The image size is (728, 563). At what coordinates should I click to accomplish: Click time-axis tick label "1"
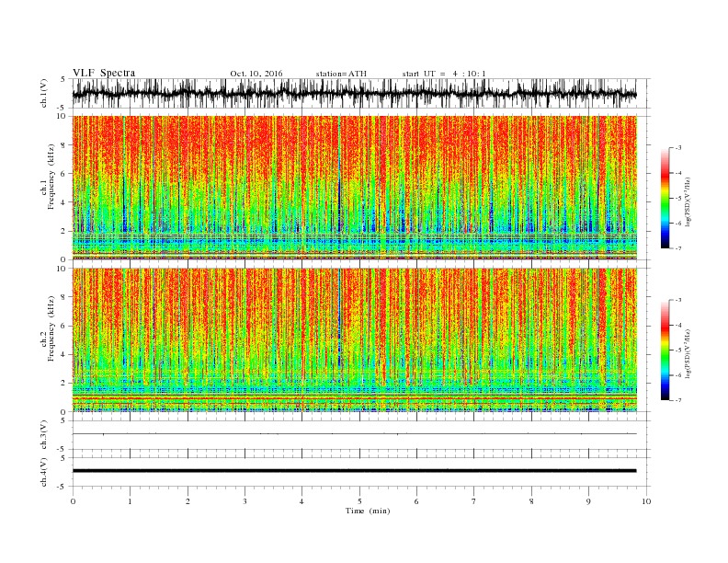click(x=130, y=501)
